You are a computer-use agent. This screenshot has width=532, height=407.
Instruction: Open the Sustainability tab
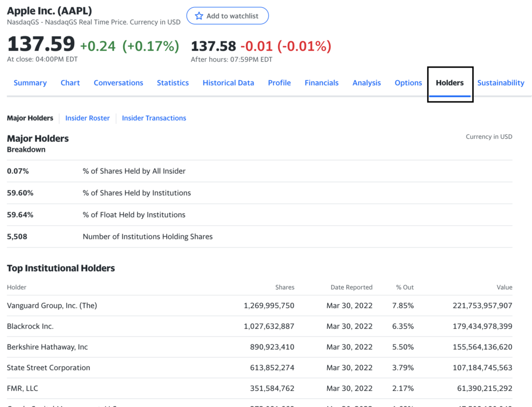pyautogui.click(x=501, y=83)
